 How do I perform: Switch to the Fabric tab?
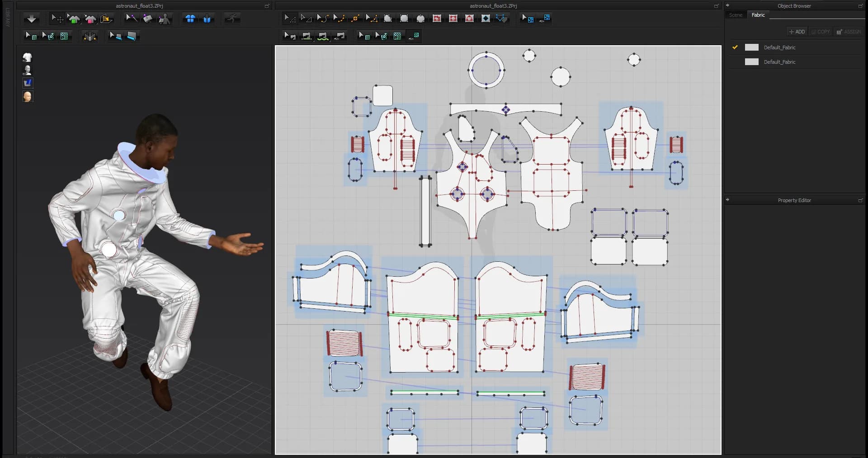click(x=758, y=15)
